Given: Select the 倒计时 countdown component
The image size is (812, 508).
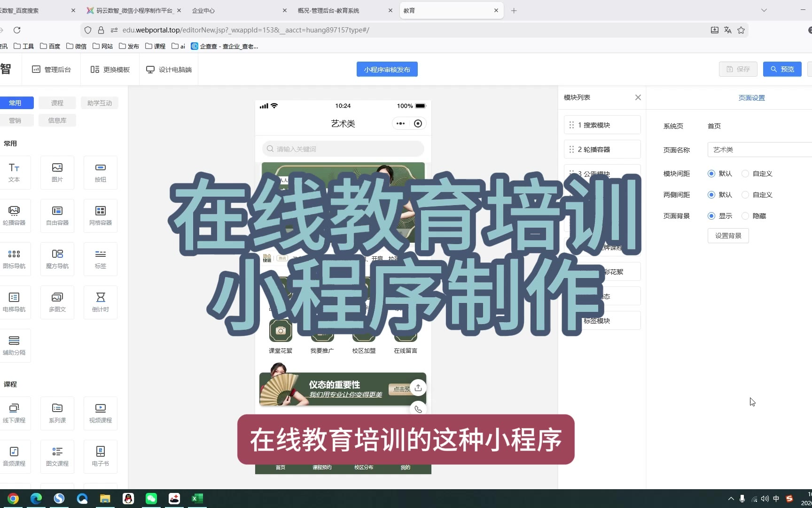Looking at the screenshot, I should pos(100,302).
